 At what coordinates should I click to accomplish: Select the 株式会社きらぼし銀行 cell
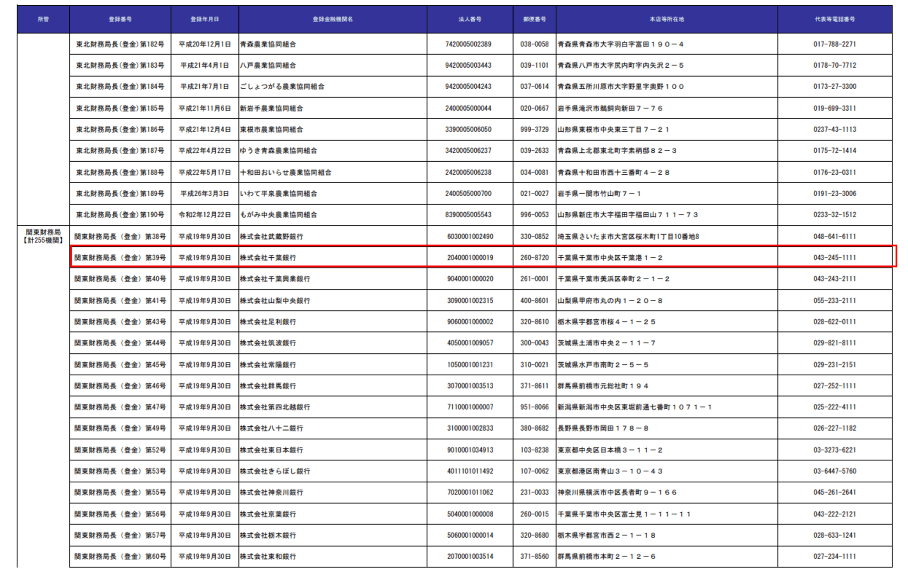(275, 471)
